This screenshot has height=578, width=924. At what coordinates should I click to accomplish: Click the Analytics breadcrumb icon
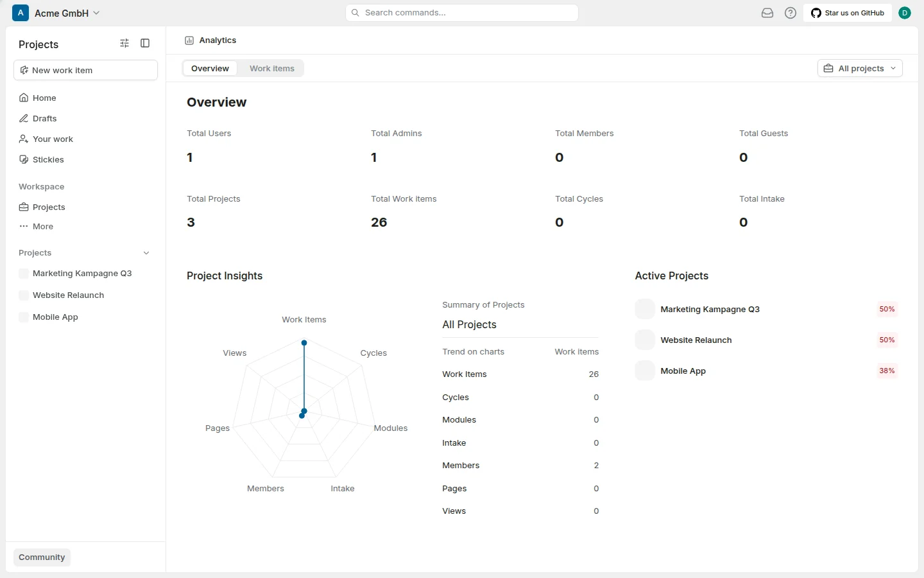[189, 40]
